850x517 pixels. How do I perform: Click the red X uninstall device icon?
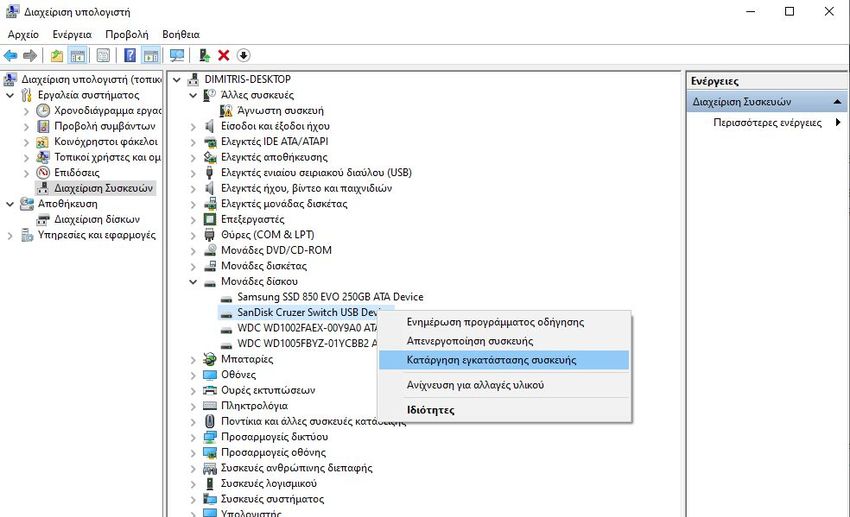coord(223,55)
